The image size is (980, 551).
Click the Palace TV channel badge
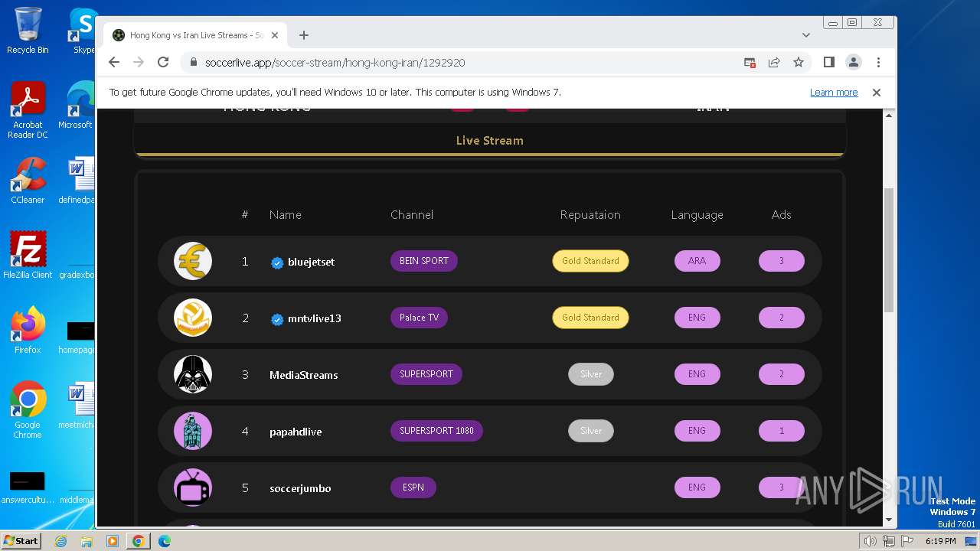tap(419, 318)
